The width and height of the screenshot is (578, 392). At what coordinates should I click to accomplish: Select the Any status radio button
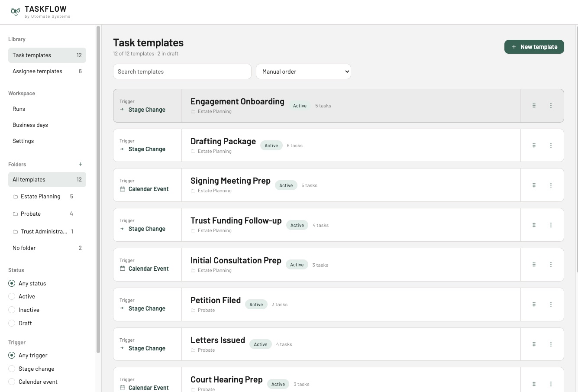[12, 283]
